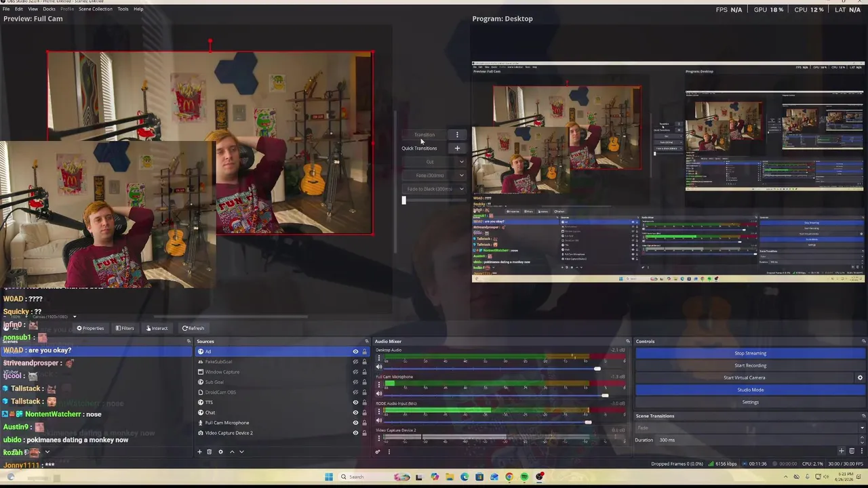The image size is (868, 488).
Task: Click Stop Streaming button
Action: (750, 353)
